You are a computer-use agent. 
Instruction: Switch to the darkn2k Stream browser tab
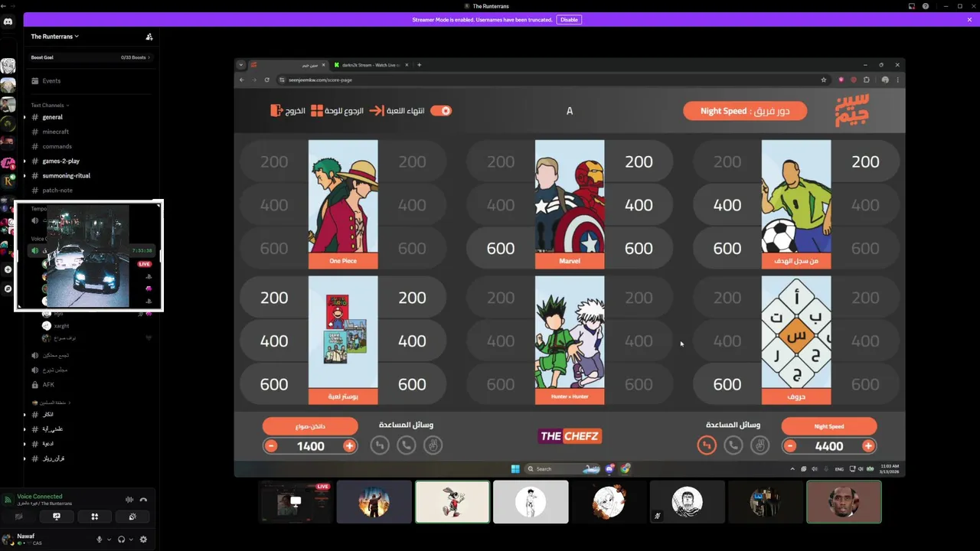tap(370, 65)
